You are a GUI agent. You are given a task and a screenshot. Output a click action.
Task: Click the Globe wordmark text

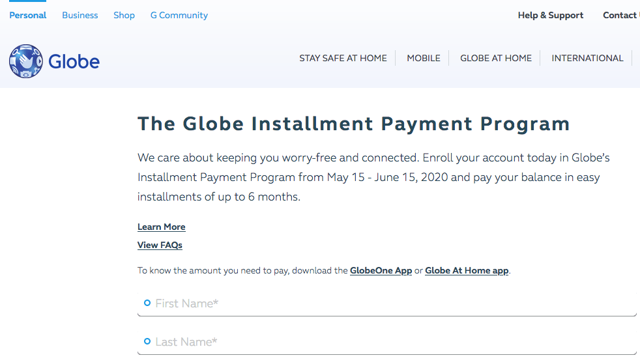pyautogui.click(x=74, y=62)
